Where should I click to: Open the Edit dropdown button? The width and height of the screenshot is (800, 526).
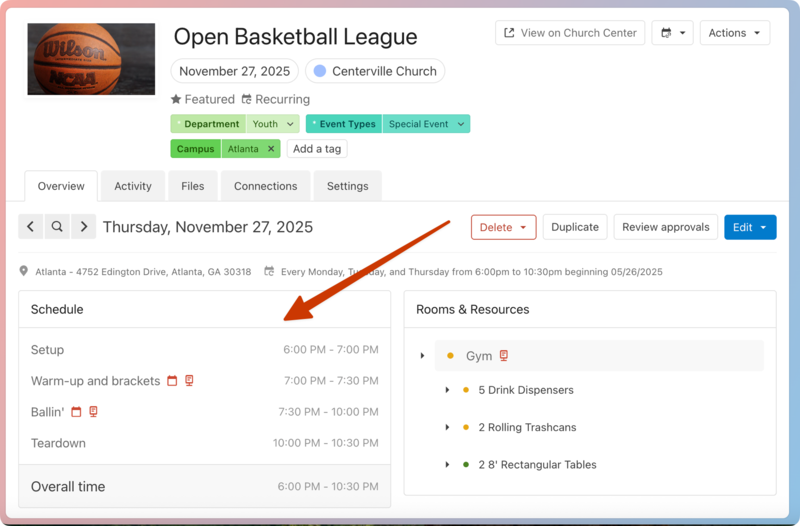[x=750, y=227]
